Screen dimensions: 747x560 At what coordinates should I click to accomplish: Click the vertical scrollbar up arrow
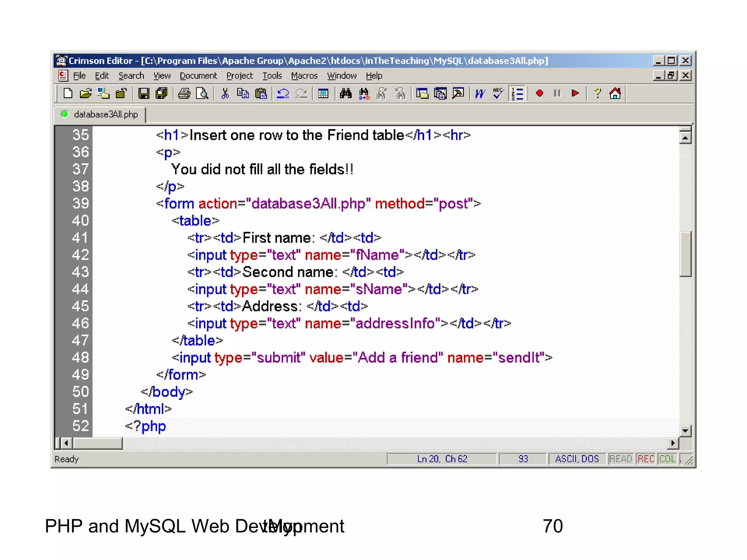pyautogui.click(x=685, y=138)
